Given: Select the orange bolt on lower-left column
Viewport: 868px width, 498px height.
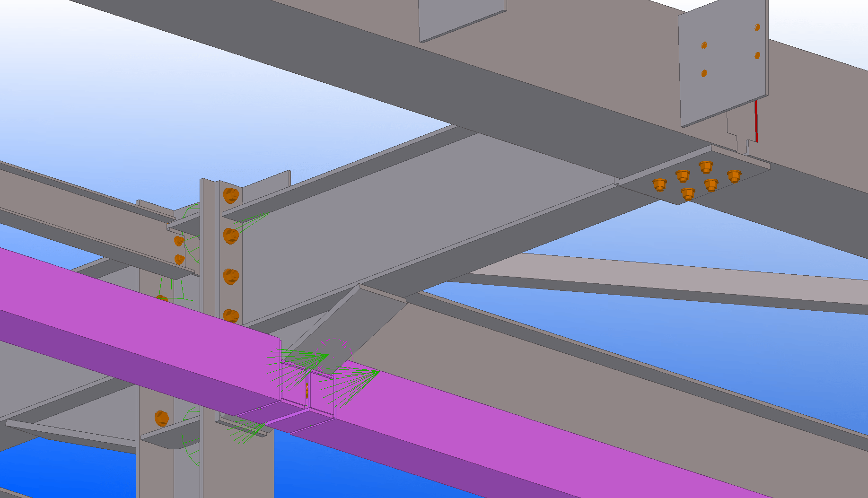Looking at the screenshot, I should point(161,418).
